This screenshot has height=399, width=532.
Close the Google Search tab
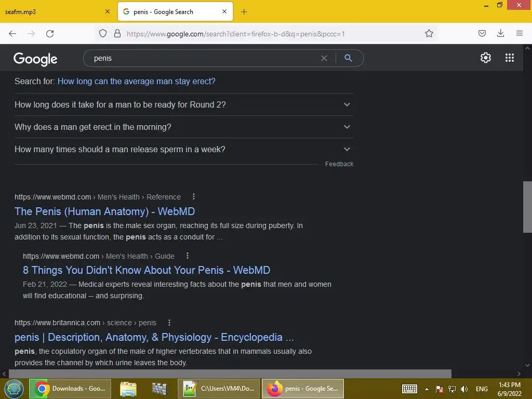[x=224, y=11]
